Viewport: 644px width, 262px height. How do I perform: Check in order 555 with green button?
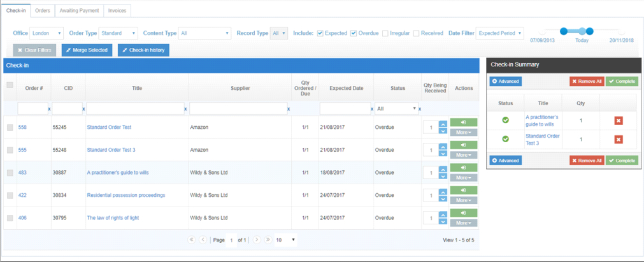coord(464,145)
